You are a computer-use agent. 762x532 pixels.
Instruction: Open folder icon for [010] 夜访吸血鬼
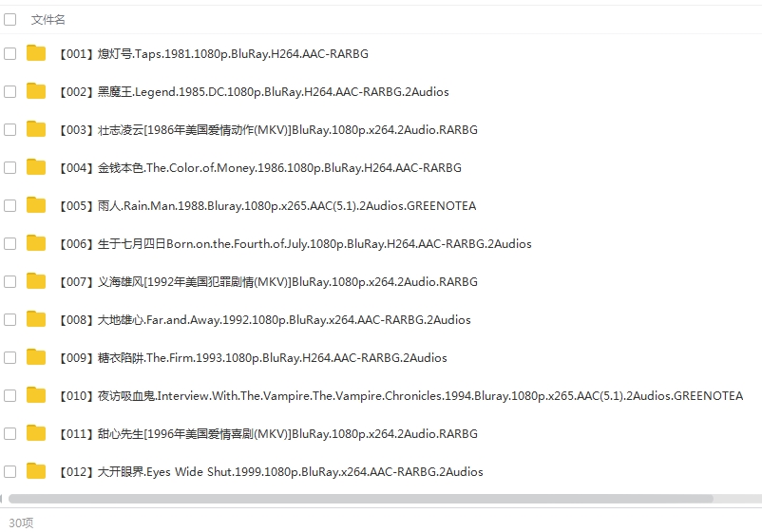coord(36,395)
